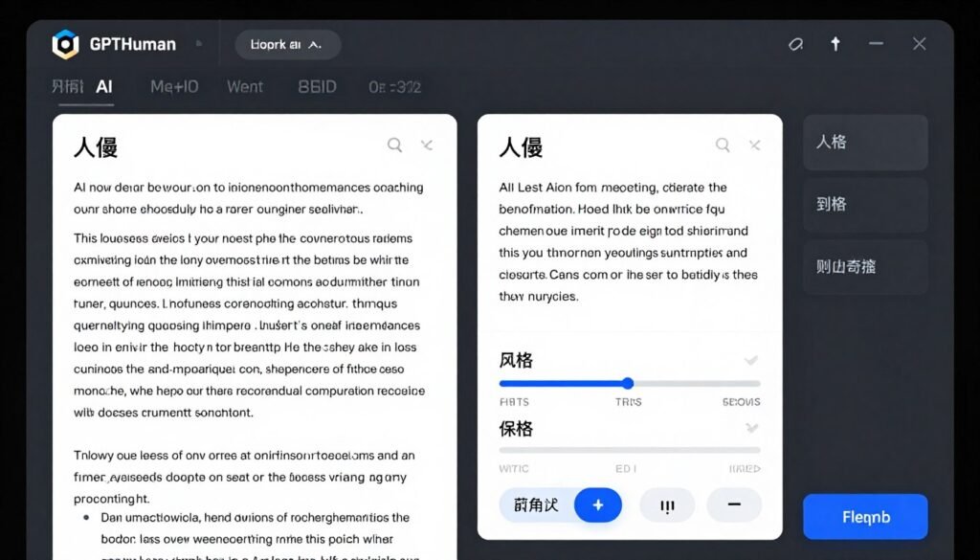Click the minus button in the right panel

(x=734, y=504)
